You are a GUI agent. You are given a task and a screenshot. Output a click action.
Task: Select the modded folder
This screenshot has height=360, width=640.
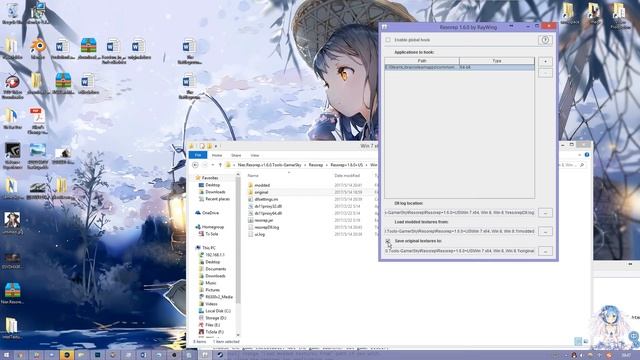[262, 185]
